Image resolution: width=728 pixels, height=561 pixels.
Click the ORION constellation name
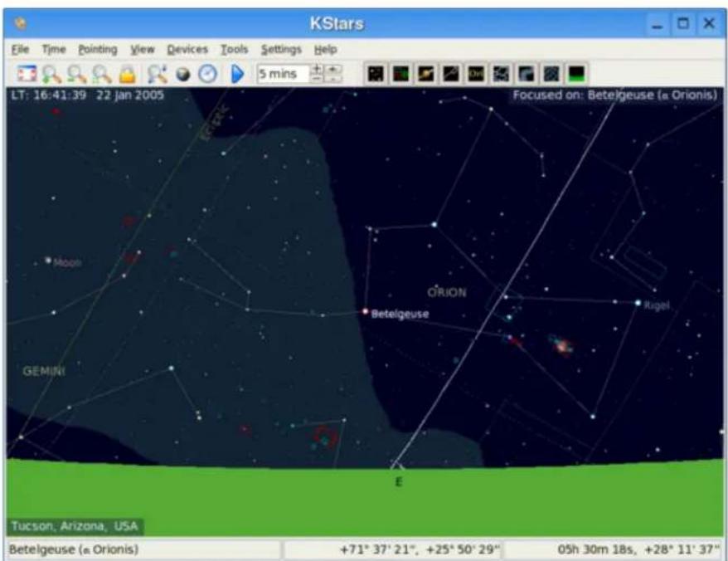click(447, 292)
